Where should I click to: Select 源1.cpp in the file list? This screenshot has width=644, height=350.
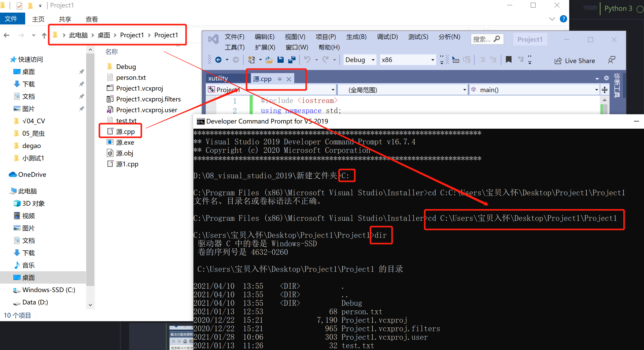point(127,164)
